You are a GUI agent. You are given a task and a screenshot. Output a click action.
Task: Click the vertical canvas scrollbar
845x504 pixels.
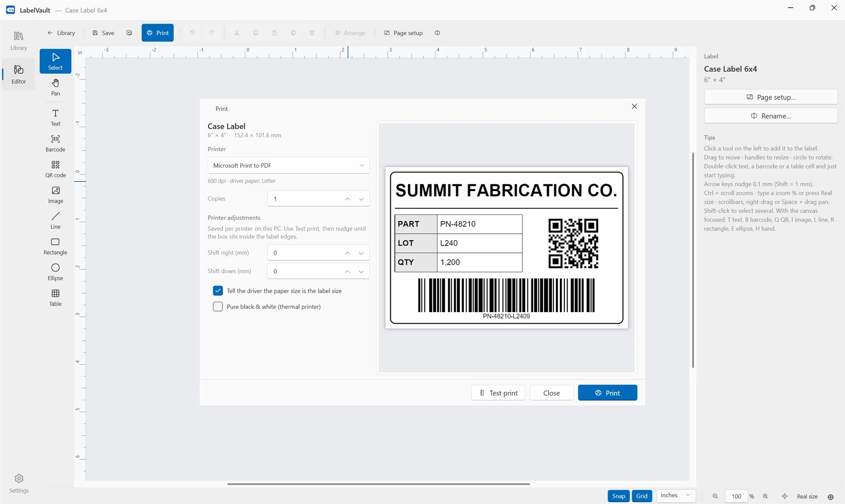(x=693, y=260)
